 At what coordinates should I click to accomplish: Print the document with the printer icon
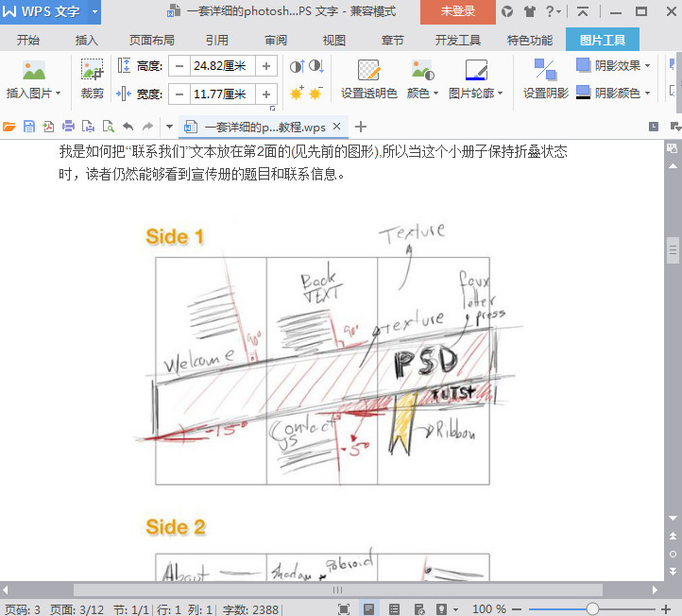68,127
